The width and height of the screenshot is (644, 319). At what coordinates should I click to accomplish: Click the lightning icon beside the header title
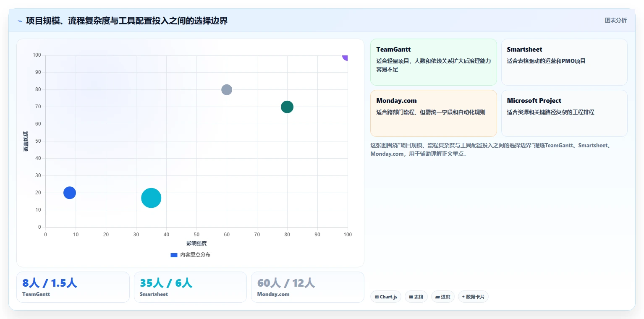click(20, 21)
